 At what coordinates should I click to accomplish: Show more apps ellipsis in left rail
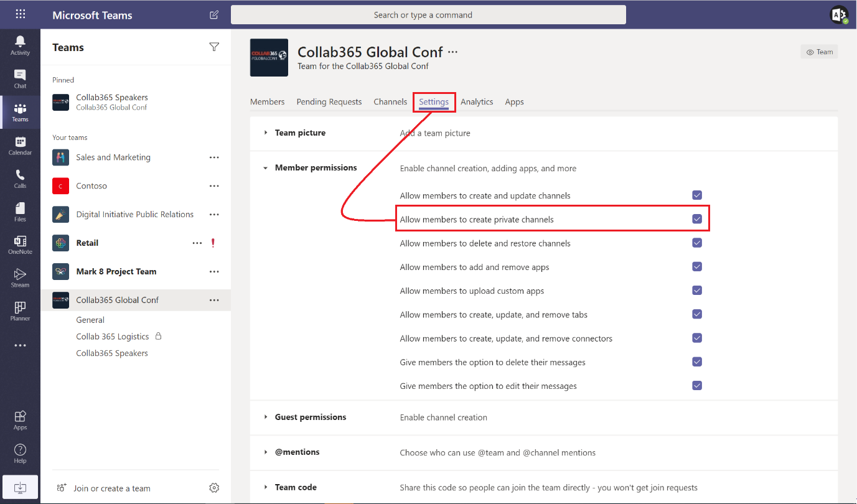[20, 345]
